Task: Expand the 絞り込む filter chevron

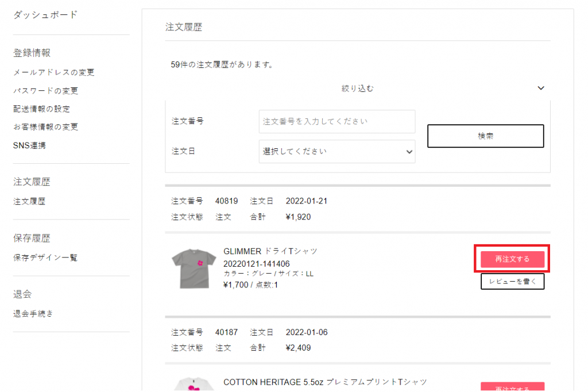Action: pyautogui.click(x=540, y=89)
